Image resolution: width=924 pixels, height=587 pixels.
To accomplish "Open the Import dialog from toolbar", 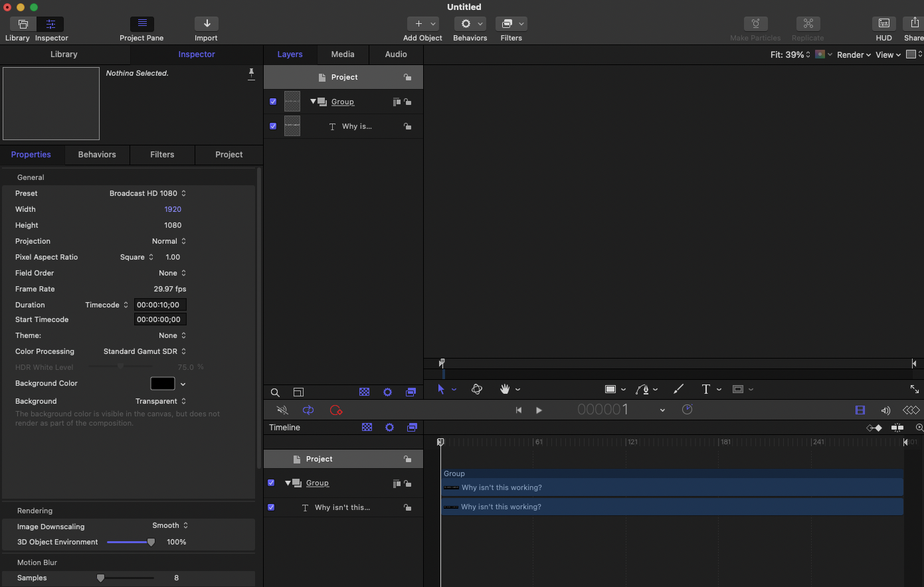I will point(207,24).
